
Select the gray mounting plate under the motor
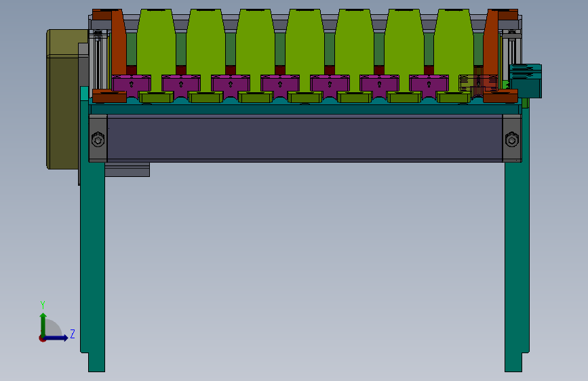[x=127, y=169]
